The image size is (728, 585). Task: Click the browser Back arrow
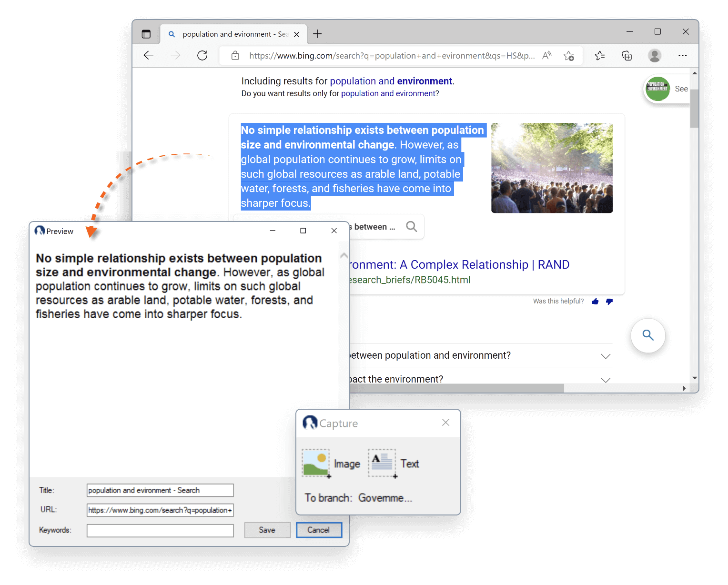pos(149,55)
